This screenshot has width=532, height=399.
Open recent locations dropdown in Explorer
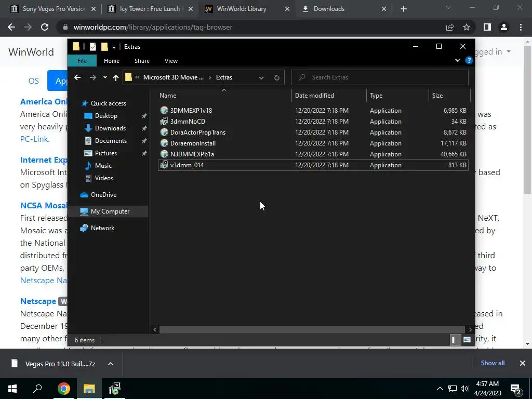pyautogui.click(x=105, y=77)
